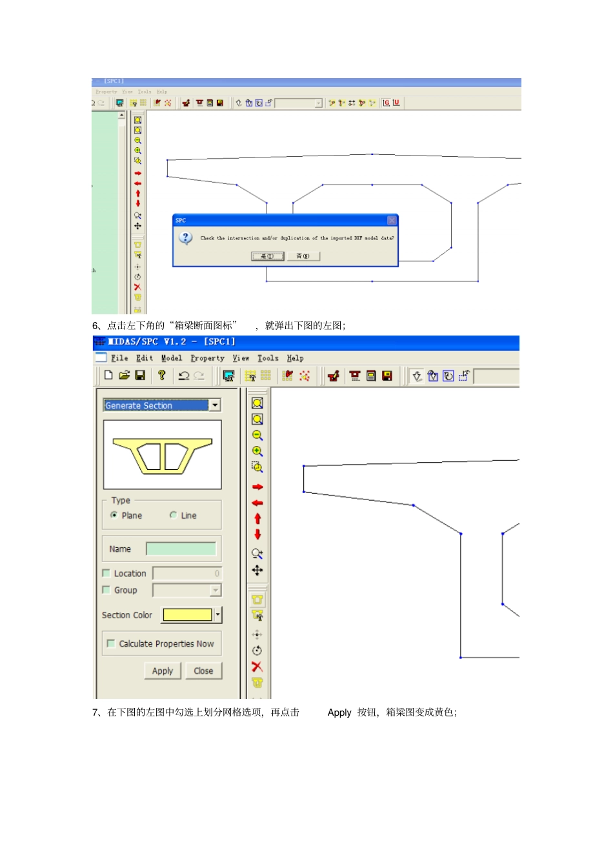The height and width of the screenshot is (868, 613).
Task: Click Zoom Window magnifier in Generate Section window
Action: [257, 467]
